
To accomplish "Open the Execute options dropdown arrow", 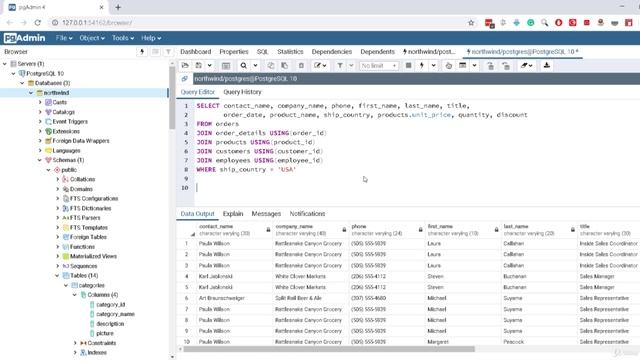I will (433, 66).
